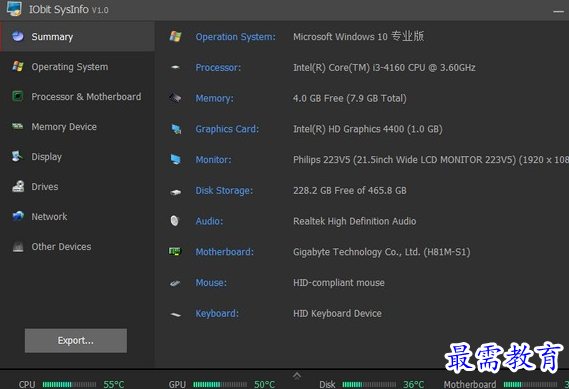Click the memory chip icon in Memory row
The height and width of the screenshot is (389, 569).
click(175, 98)
